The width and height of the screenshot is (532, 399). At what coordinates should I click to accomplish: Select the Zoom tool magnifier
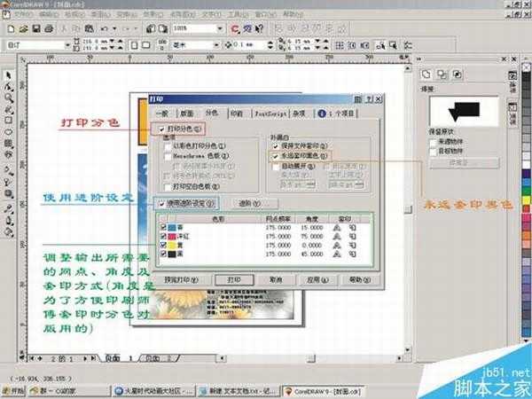tap(9, 98)
